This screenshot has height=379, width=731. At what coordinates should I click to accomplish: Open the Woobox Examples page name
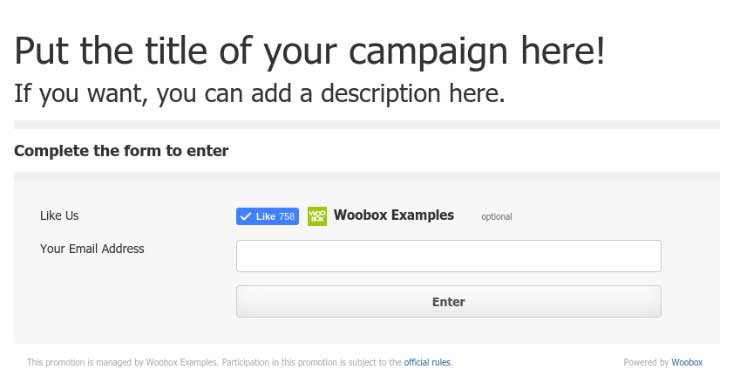coord(393,215)
